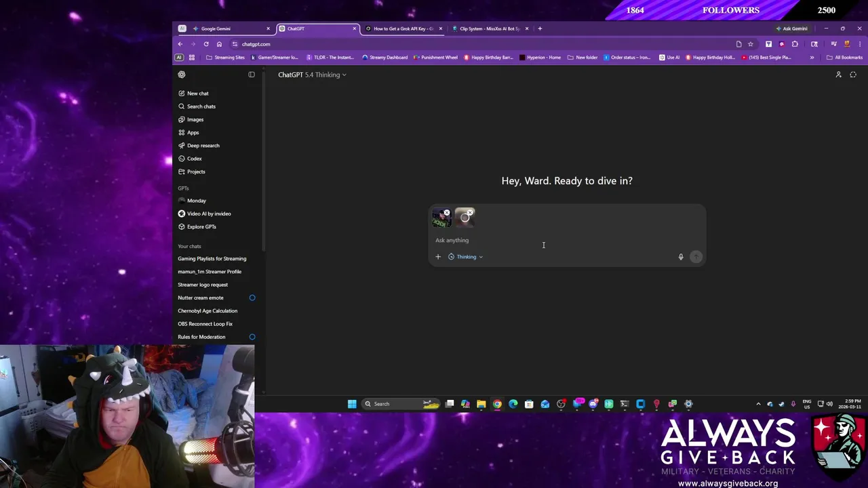868x488 pixels.
Task: Click the add attachment plus icon
Action: (438, 257)
